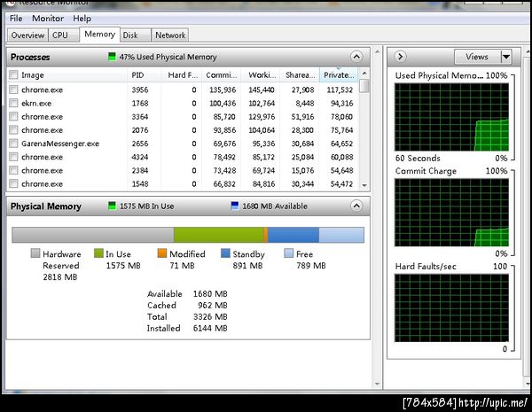Click the Used Physical Memory graph
The height and width of the screenshot is (412, 532).
pos(451,117)
